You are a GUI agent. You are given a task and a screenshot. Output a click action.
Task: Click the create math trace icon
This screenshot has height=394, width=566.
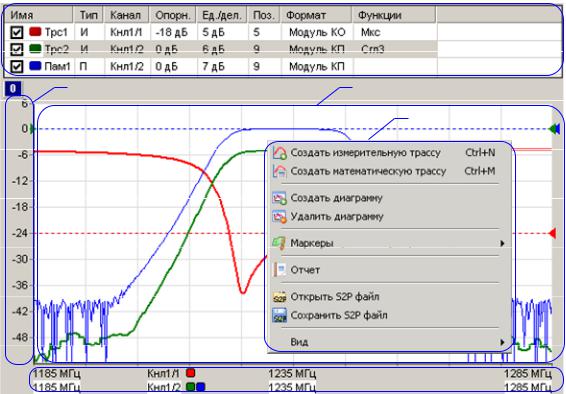280,171
